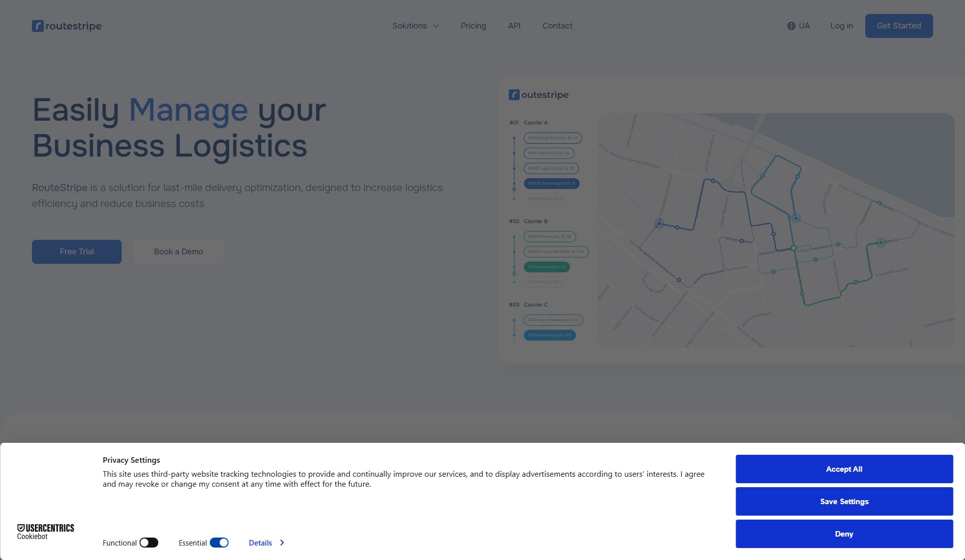Select Pricing in the navigation menu
The height and width of the screenshot is (560, 965).
tap(473, 25)
